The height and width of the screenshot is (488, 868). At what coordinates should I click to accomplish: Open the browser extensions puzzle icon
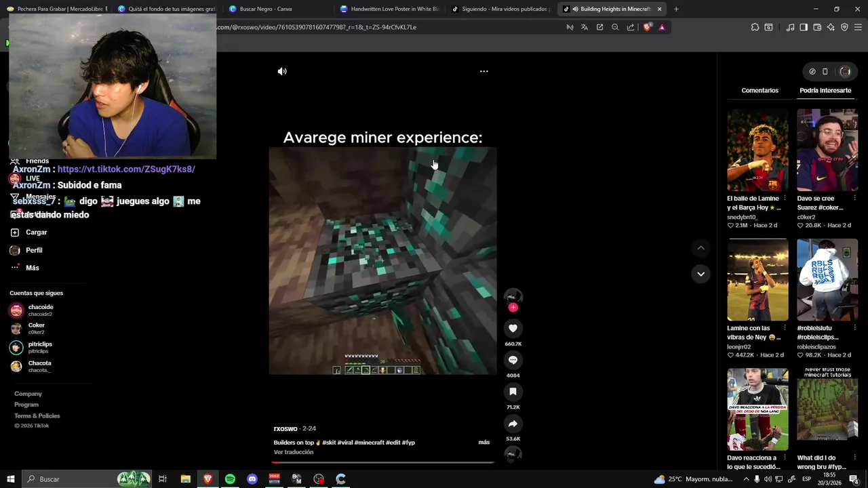(x=755, y=27)
